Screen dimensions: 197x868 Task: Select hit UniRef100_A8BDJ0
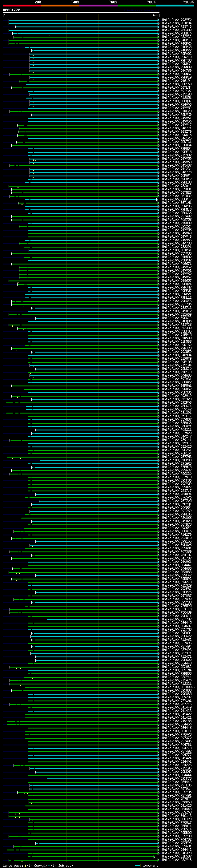pos(176,33)
